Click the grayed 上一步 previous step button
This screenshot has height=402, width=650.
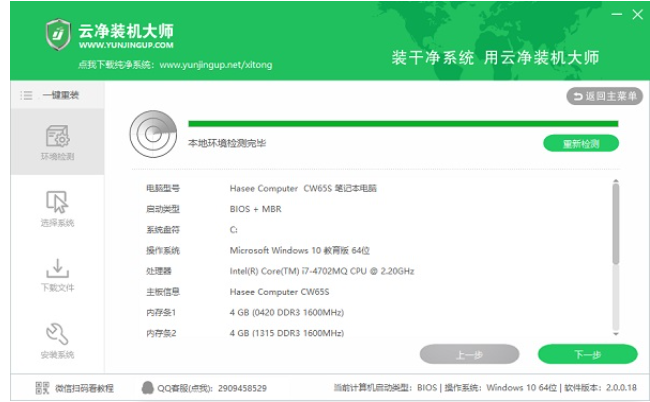pos(469,355)
